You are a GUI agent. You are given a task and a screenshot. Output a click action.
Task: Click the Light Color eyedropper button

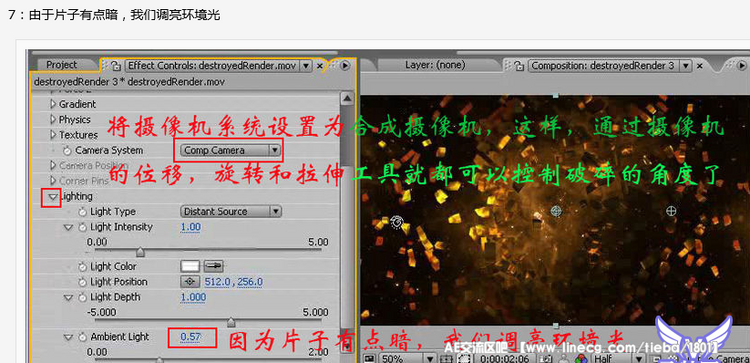pos(214,266)
